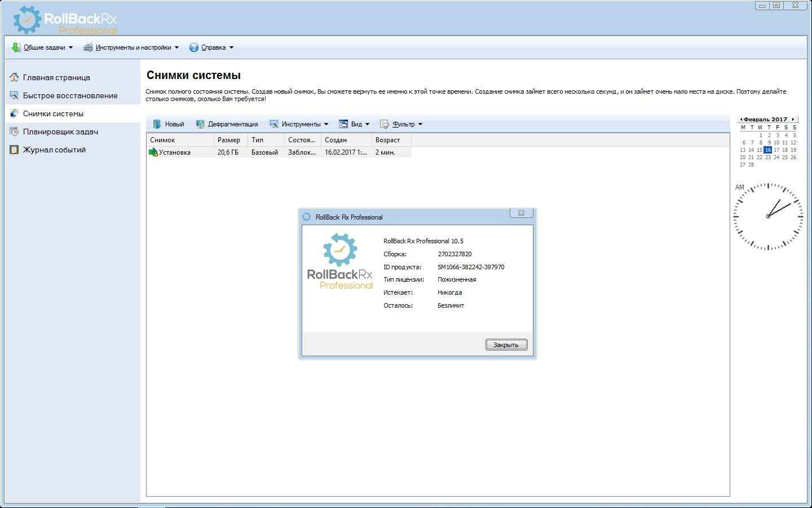The image size is (812, 508).
Task: Click the Пожизненная license type value
Action: point(457,279)
